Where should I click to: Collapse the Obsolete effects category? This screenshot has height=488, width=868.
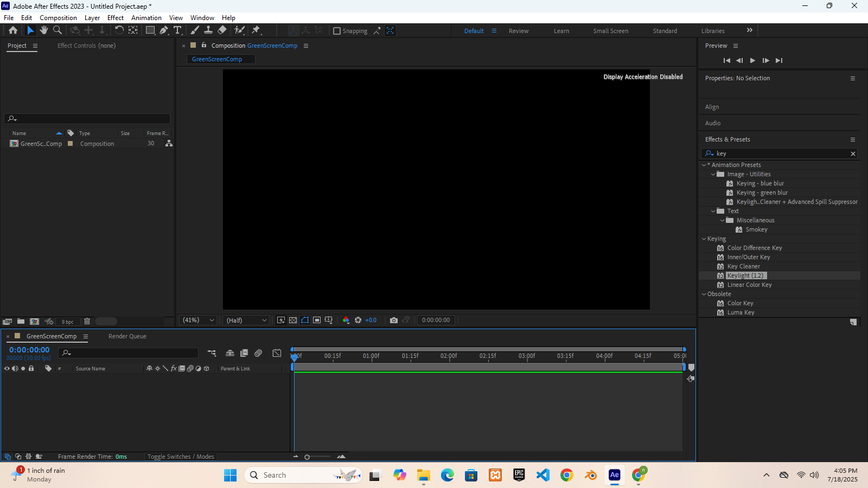(704, 294)
